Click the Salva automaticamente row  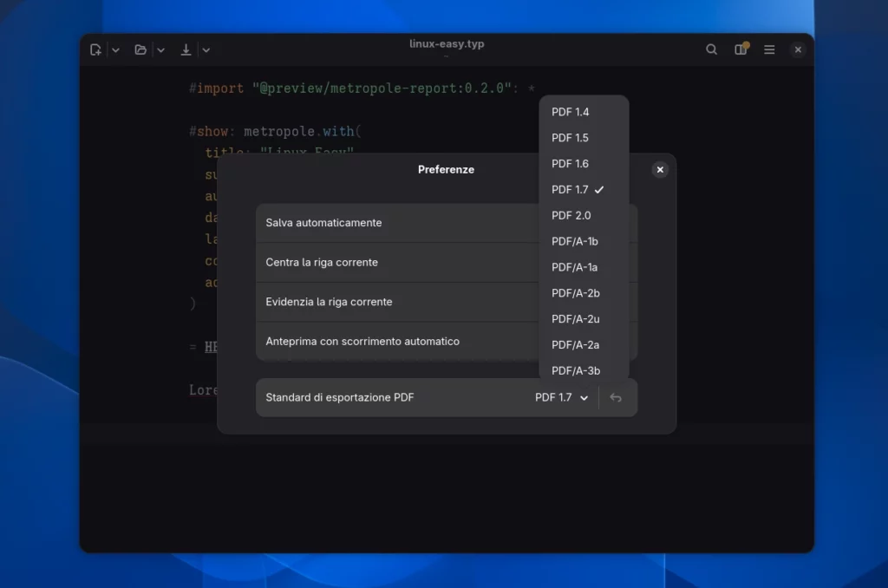pos(447,223)
